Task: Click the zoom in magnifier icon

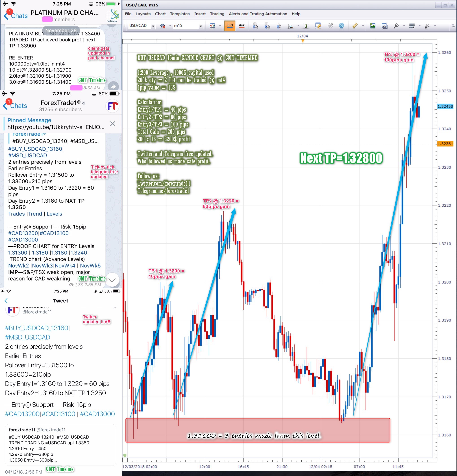Action: [x=255, y=26]
